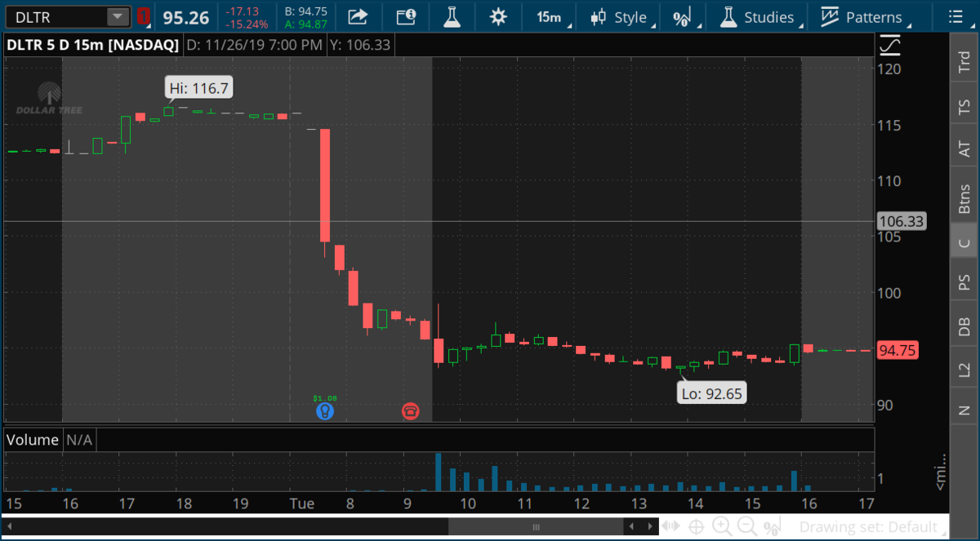980x541 pixels.
Task: Toggle the price axis scale curve icon
Action: point(891,45)
